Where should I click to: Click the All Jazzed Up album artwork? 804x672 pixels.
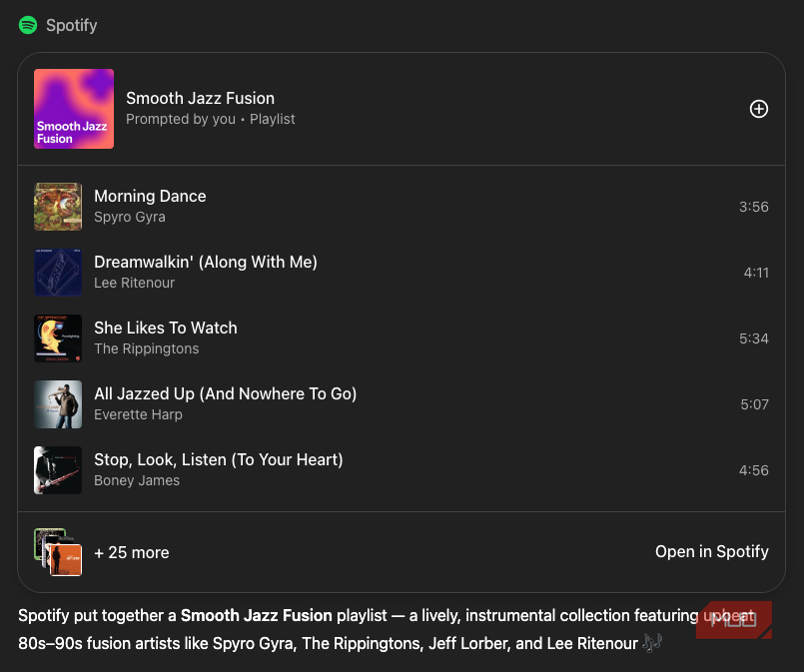point(58,404)
